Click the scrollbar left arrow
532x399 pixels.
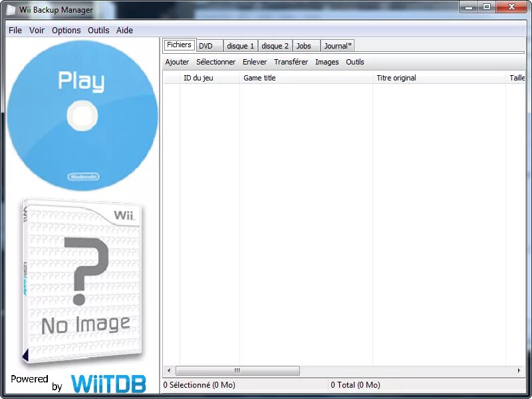pos(169,370)
